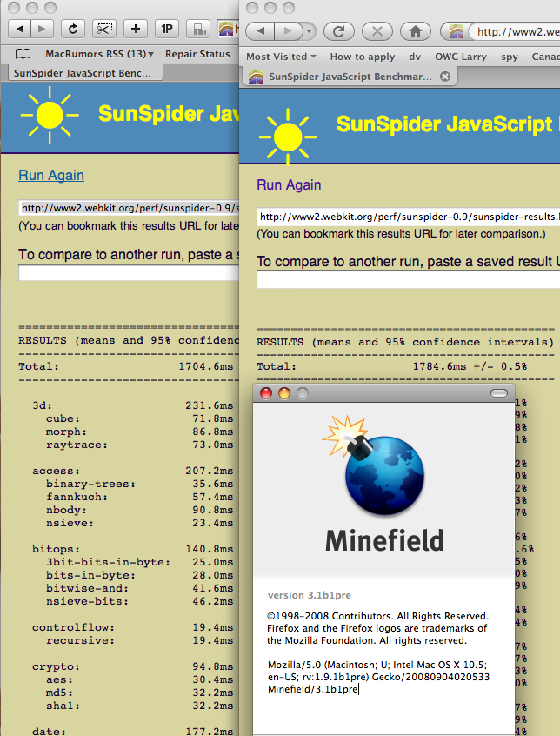Click the 1P toolbar button in Safari
560x736 pixels.
click(x=167, y=29)
